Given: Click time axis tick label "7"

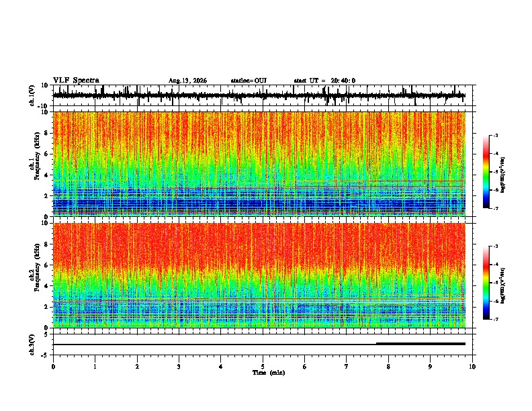Looking at the screenshot, I should [347, 367].
